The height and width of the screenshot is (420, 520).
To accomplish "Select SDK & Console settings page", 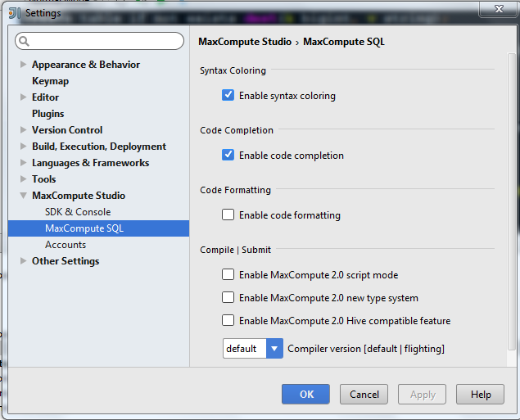I will (x=78, y=212).
